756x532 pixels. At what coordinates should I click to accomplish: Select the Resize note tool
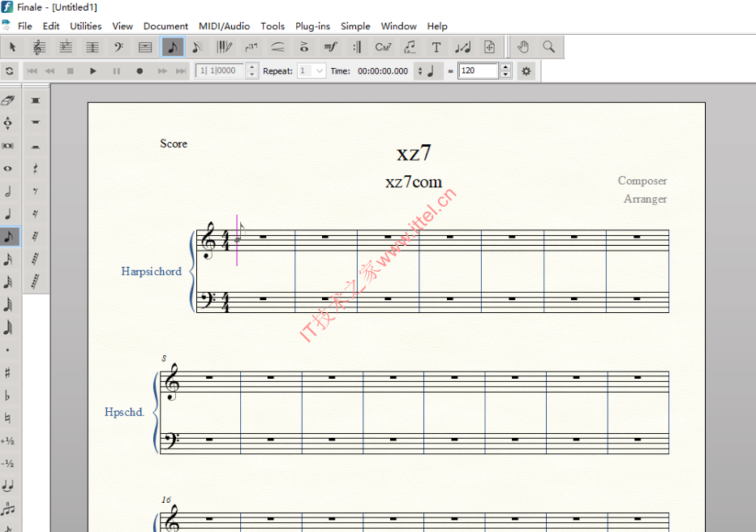[x=463, y=47]
